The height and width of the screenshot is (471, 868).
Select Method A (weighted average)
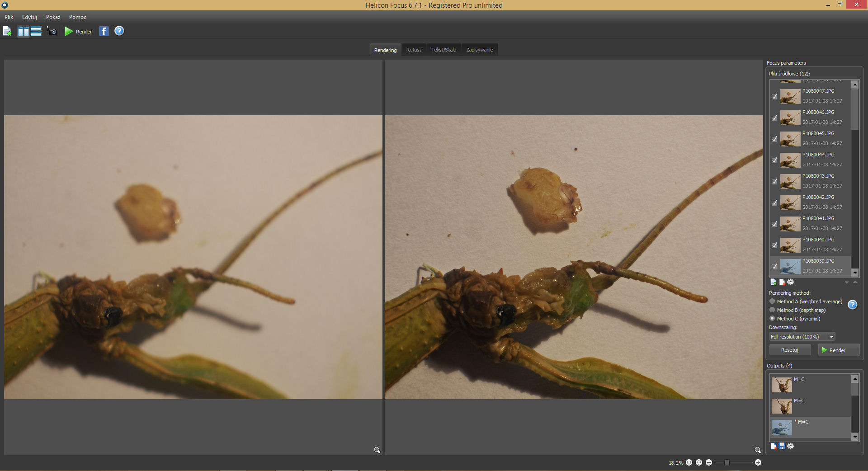tap(772, 301)
